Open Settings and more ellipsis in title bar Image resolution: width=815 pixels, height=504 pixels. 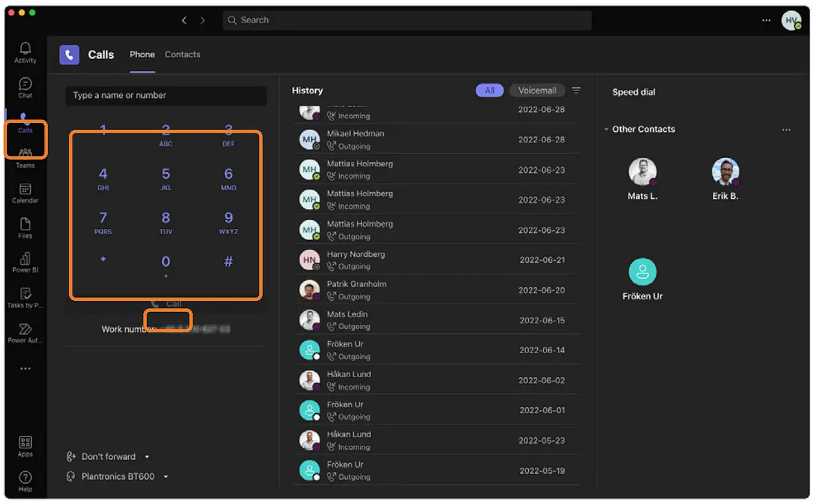[766, 21]
